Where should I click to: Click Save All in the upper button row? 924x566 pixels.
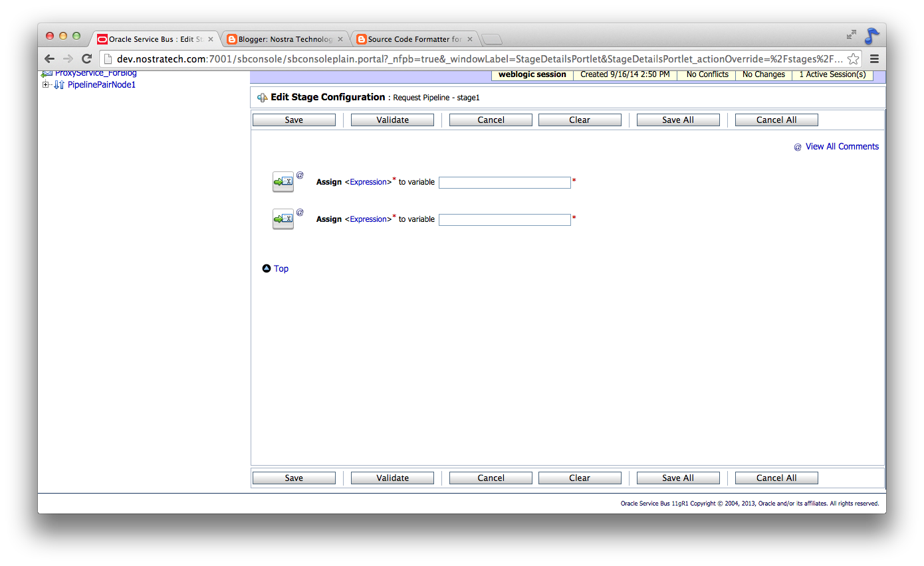pos(678,120)
